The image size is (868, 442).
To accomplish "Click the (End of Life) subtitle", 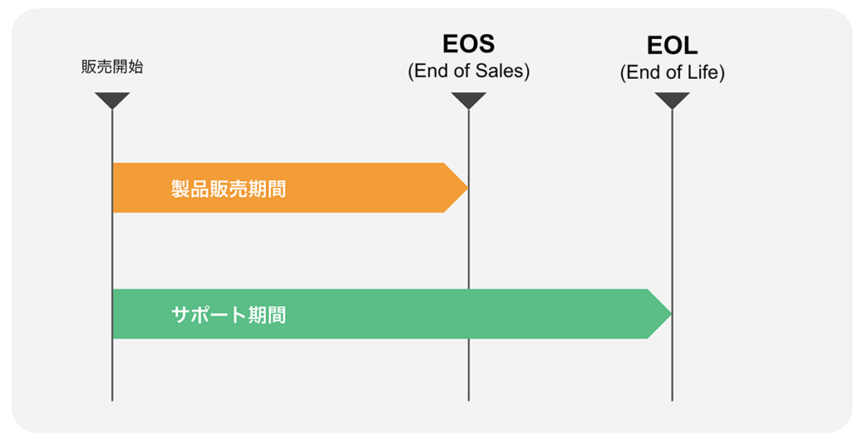I will 672,73.
